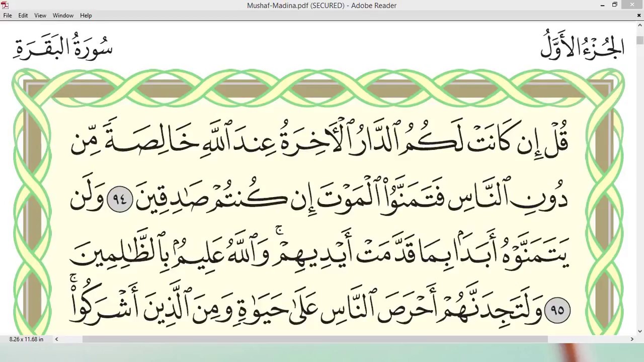The height and width of the screenshot is (362, 644).
Task: Click the horizontal scrollbar thumb
Action: tap(315, 339)
